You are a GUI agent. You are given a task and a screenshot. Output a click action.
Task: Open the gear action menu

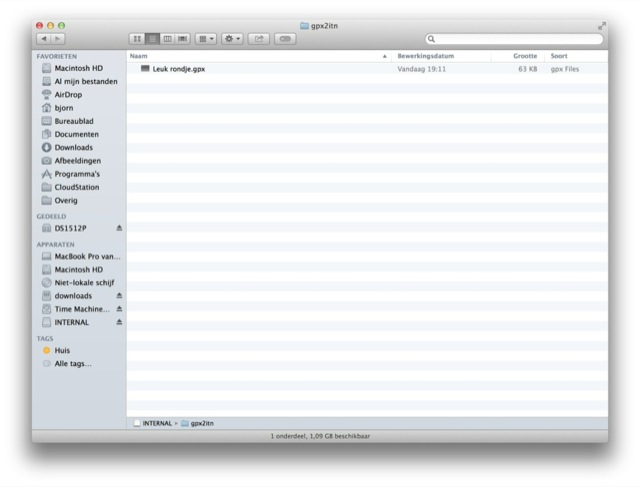(232, 39)
